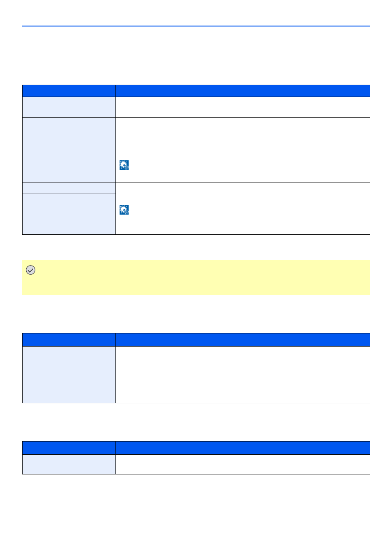Click the wide blue header cell of the middle table
392x555 pixels.
(243, 340)
